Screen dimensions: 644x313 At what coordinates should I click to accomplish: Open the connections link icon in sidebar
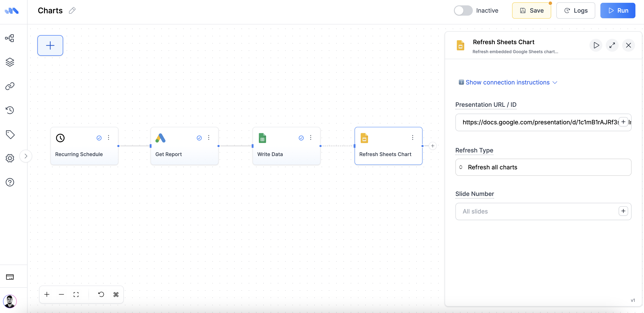pos(10,86)
